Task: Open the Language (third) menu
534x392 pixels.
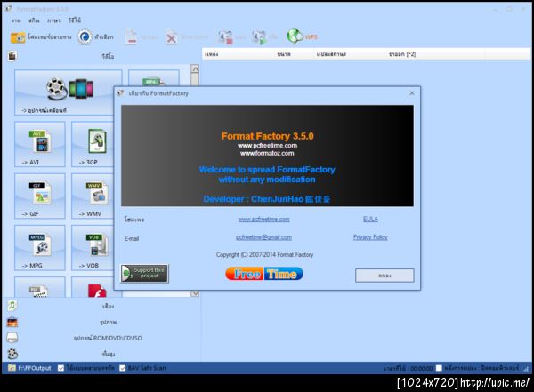Action: [x=53, y=20]
